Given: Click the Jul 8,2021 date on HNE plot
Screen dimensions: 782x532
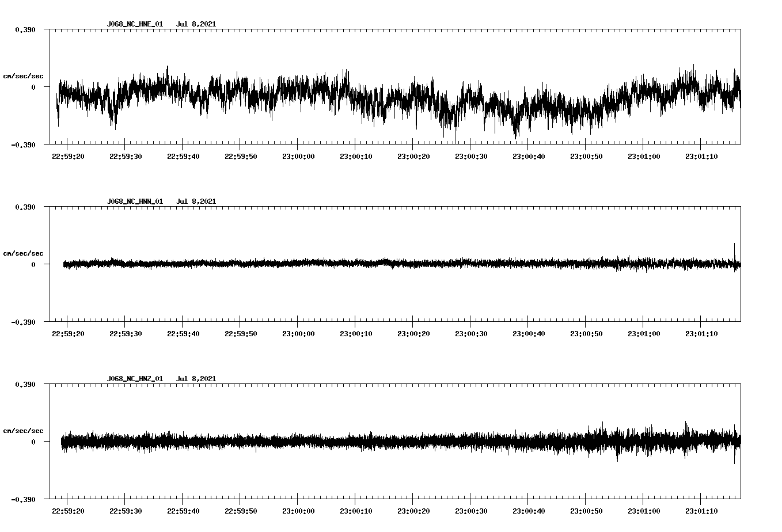Looking at the screenshot, I should [x=196, y=24].
